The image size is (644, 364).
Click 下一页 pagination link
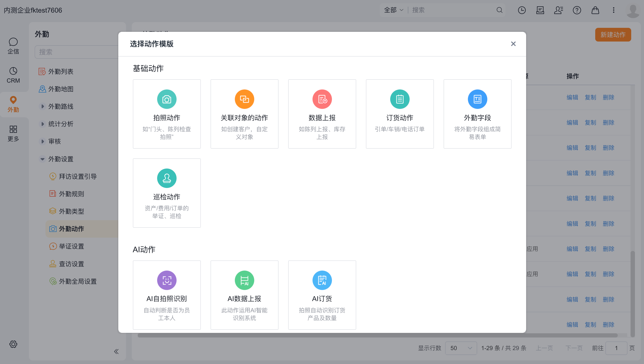574,348
